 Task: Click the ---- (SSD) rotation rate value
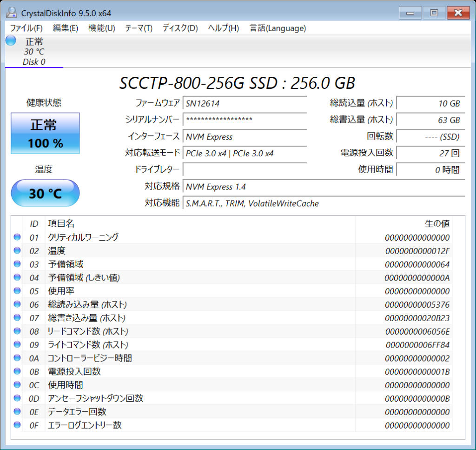tap(430, 136)
